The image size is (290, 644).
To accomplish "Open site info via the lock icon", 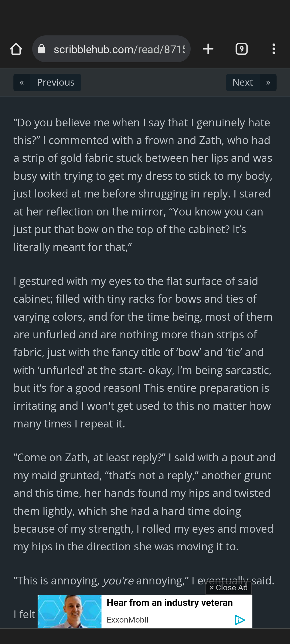I will point(42,49).
